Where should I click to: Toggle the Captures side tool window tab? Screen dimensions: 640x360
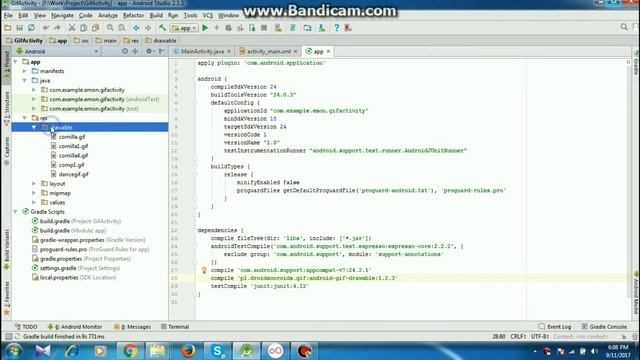click(7, 150)
